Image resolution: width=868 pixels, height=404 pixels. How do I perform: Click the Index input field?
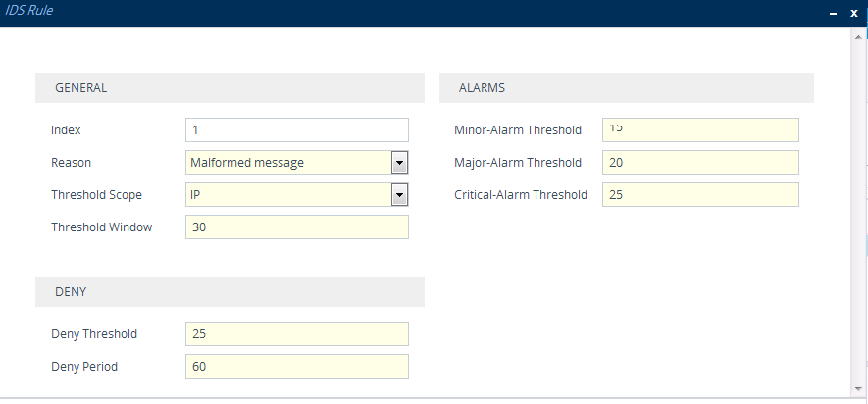tap(296, 130)
